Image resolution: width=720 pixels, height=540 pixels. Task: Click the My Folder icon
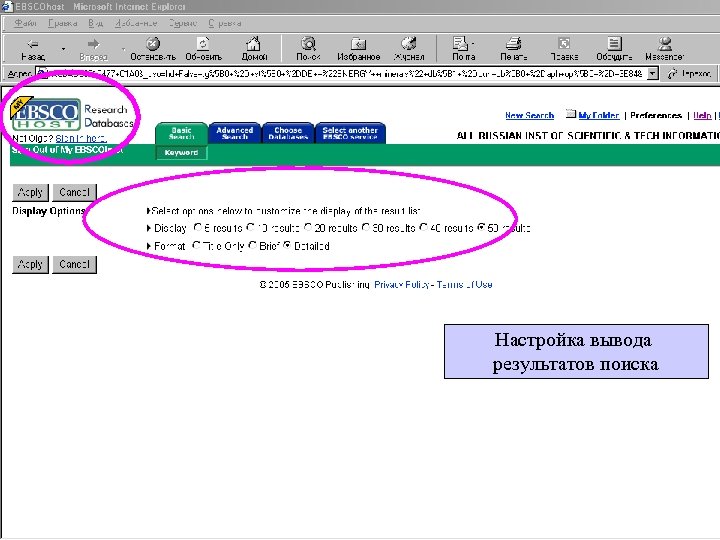[570, 113]
